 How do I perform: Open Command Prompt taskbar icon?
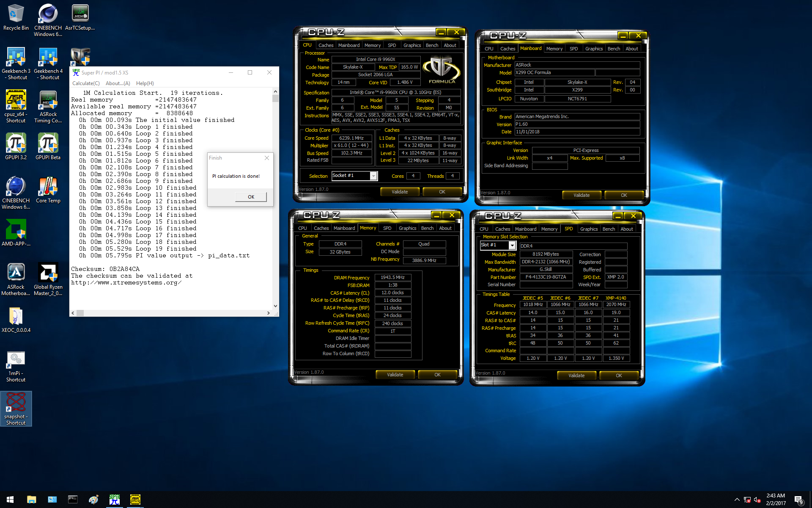[73, 500]
